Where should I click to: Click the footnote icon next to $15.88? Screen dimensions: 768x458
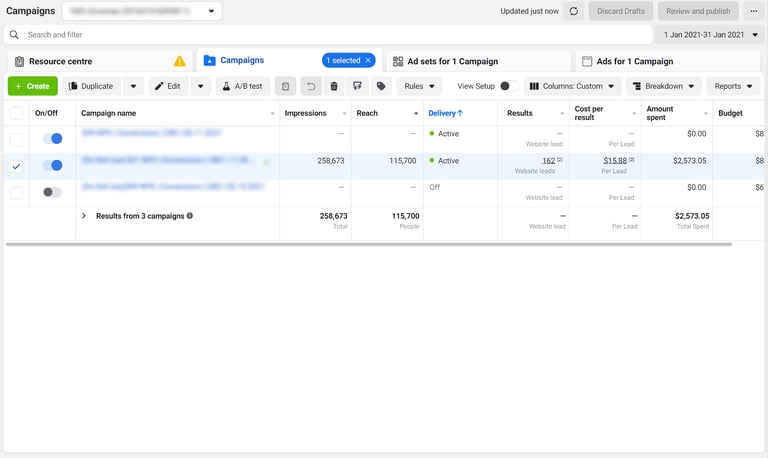(632, 160)
